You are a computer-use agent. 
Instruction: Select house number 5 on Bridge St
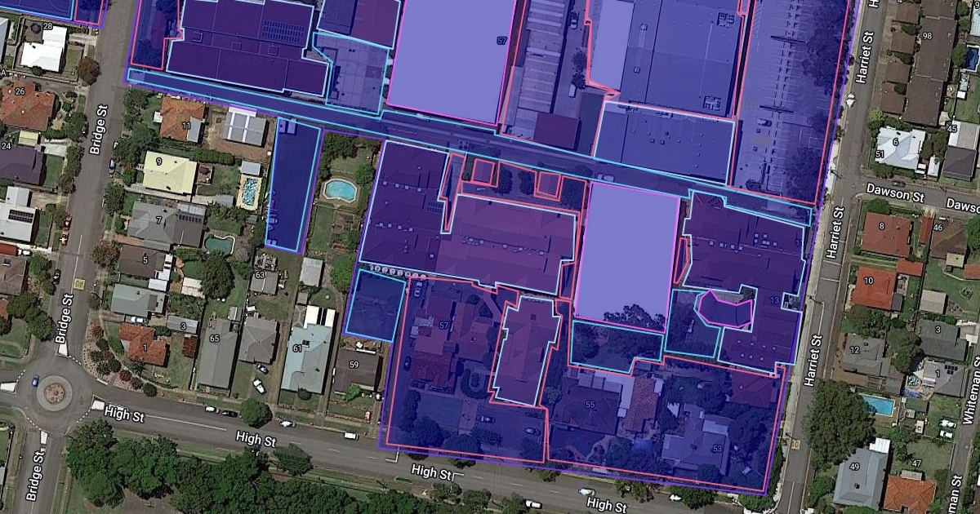145,259
